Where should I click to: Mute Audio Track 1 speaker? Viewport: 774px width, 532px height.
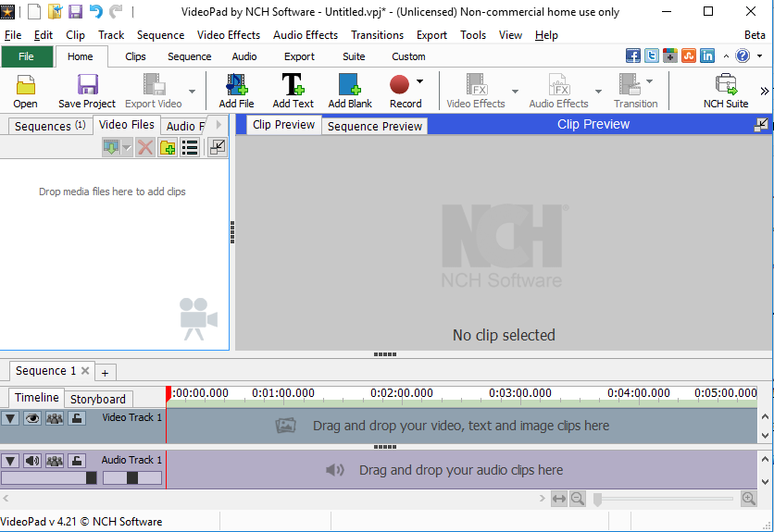32,461
